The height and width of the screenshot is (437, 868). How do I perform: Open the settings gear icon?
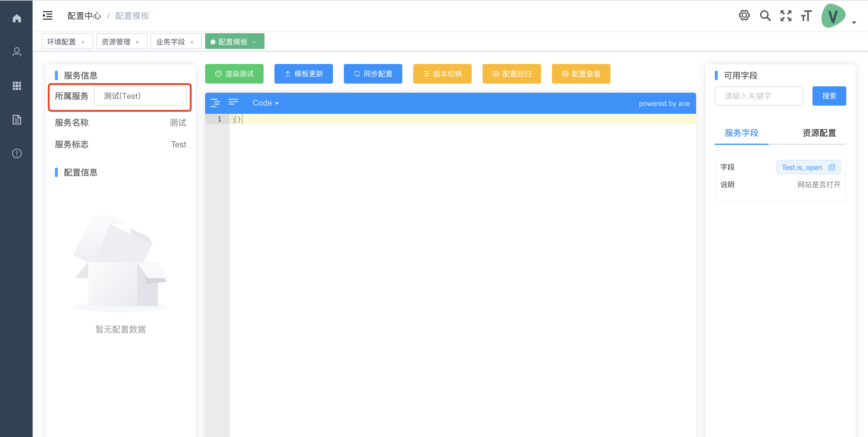[x=744, y=15]
